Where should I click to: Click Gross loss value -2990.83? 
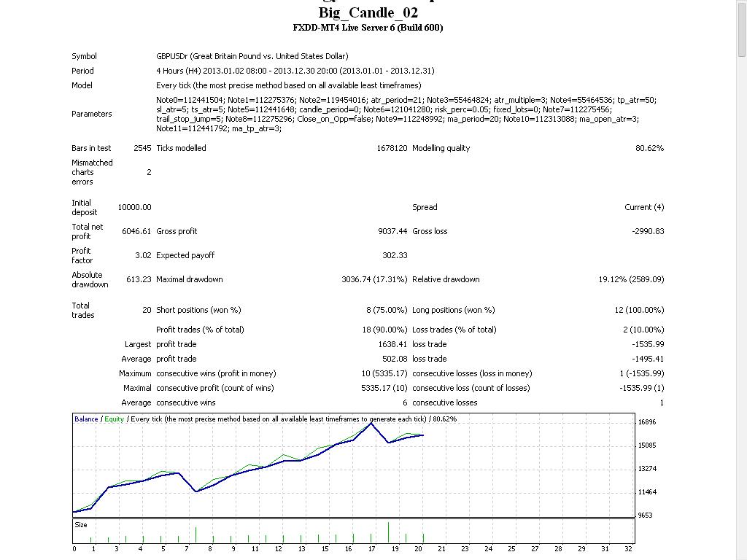[x=648, y=231]
